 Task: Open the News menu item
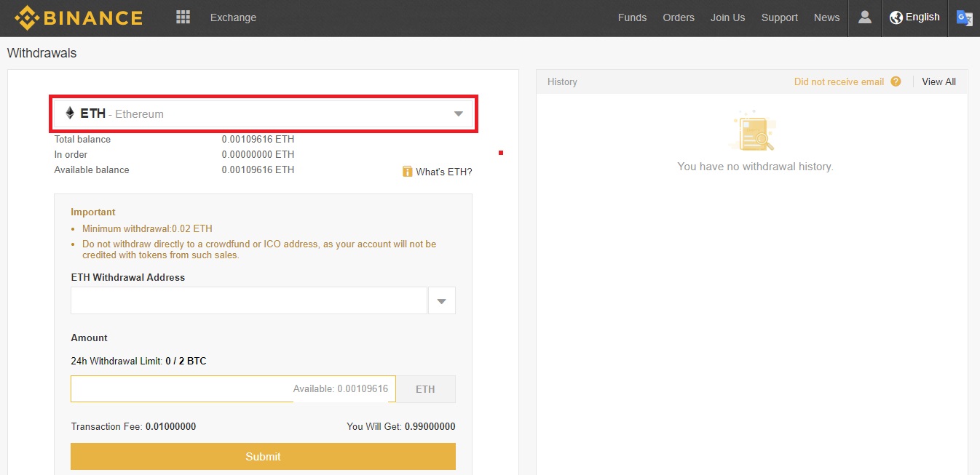pos(827,17)
